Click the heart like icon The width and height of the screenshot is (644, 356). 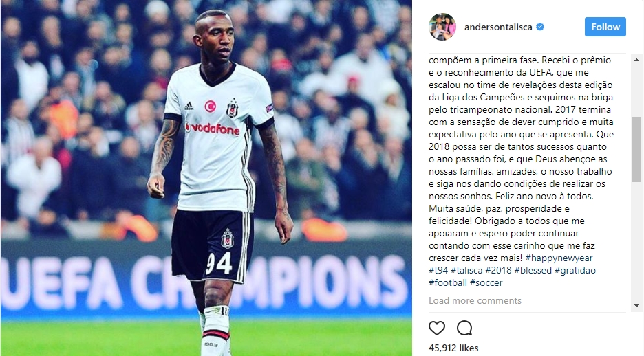pyautogui.click(x=437, y=328)
